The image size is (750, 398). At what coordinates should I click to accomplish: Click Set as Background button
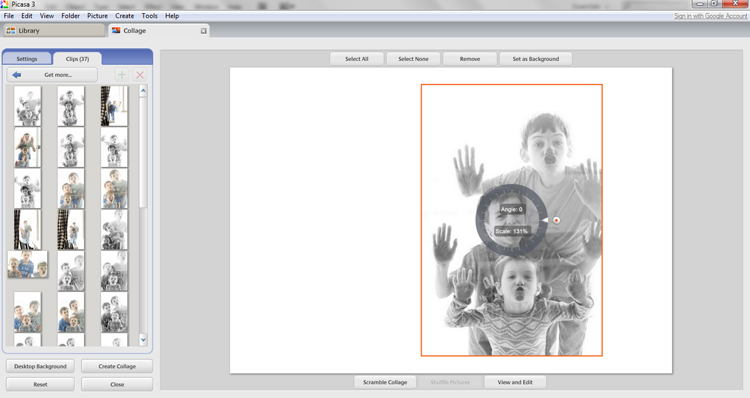tap(536, 59)
